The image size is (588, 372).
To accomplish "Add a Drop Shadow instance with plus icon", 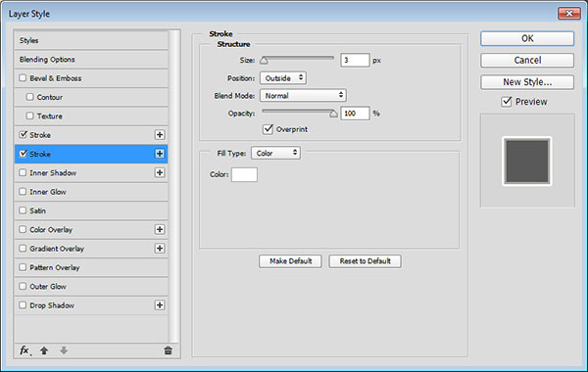I will tap(160, 305).
